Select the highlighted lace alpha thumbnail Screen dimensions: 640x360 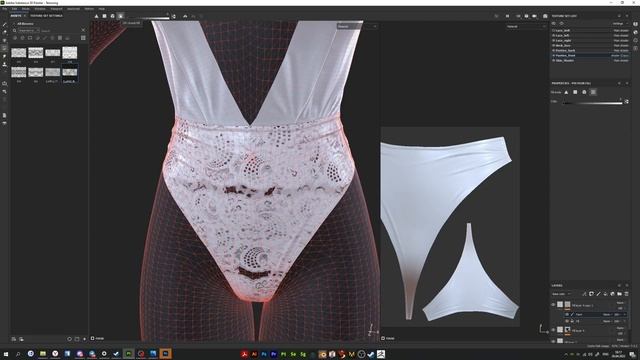click(70, 72)
